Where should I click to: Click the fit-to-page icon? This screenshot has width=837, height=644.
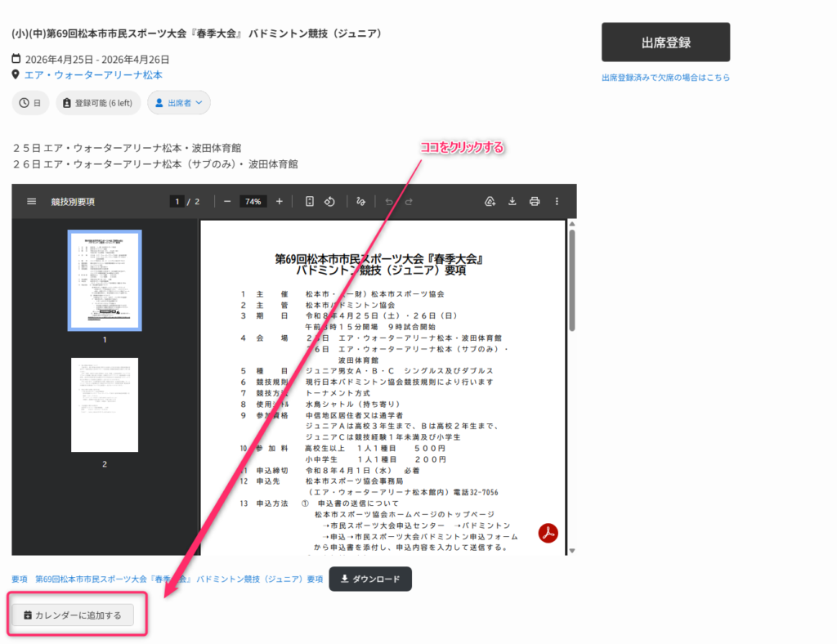(310, 201)
